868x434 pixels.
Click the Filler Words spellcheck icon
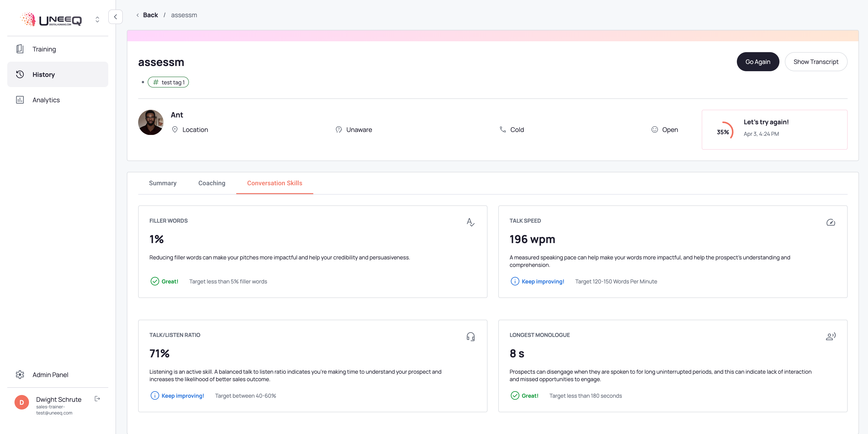click(x=470, y=222)
